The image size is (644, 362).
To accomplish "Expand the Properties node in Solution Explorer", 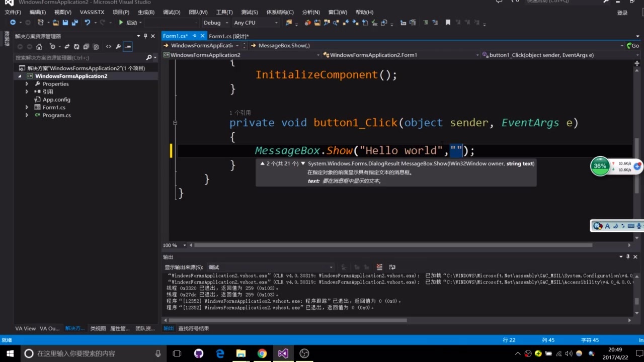I will pyautogui.click(x=27, y=84).
